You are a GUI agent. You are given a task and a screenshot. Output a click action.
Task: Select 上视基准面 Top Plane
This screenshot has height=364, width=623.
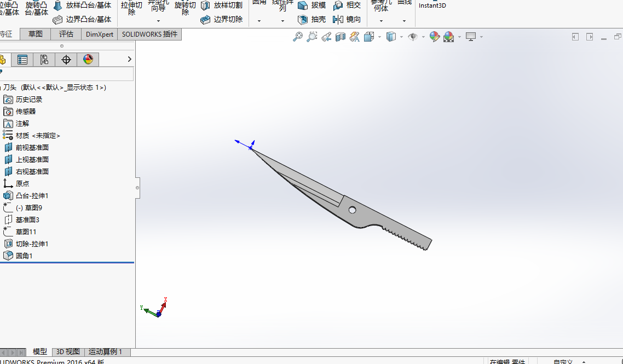coord(32,159)
